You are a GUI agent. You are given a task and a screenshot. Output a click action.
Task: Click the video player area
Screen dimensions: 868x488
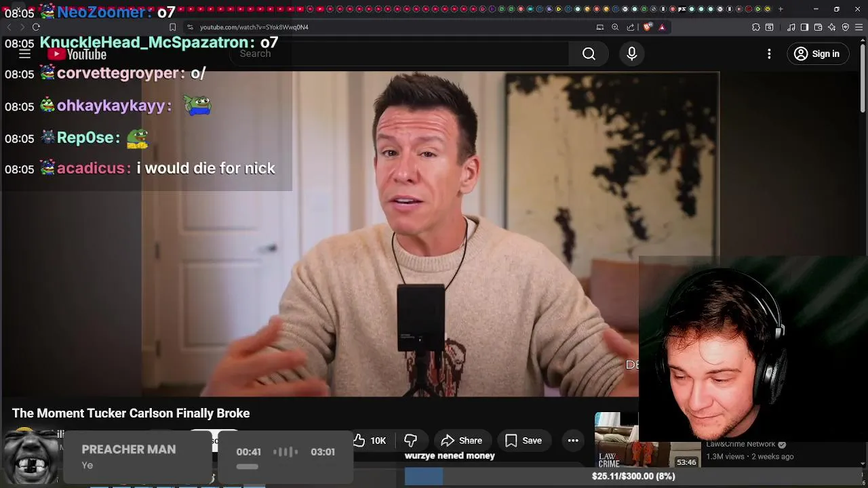431,234
